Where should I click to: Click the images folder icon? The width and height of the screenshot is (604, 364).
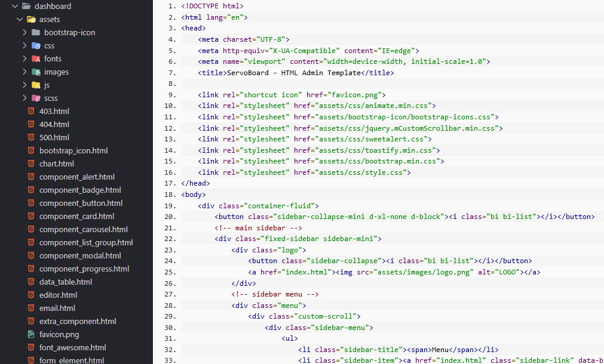point(36,72)
